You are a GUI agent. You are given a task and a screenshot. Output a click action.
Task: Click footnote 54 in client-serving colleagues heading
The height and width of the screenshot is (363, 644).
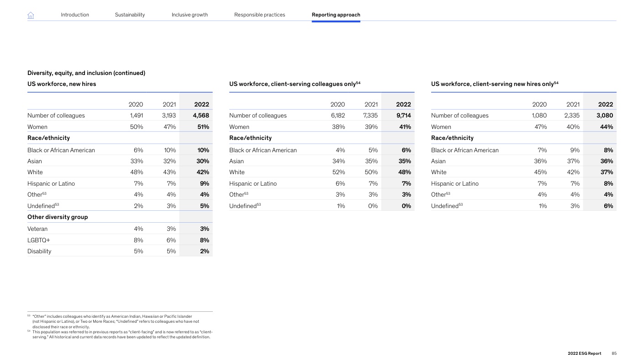[x=359, y=83]
